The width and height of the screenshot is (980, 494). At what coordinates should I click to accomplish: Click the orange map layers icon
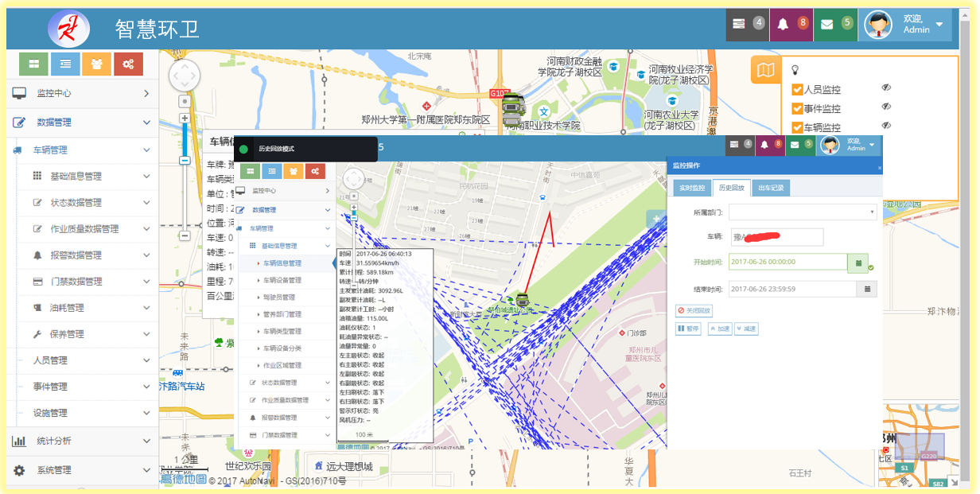pos(765,70)
